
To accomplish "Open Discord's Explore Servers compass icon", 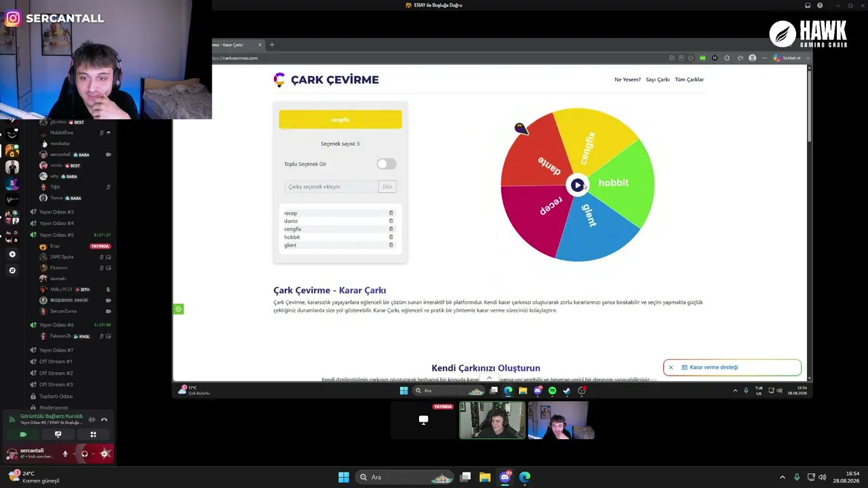I will (x=12, y=270).
